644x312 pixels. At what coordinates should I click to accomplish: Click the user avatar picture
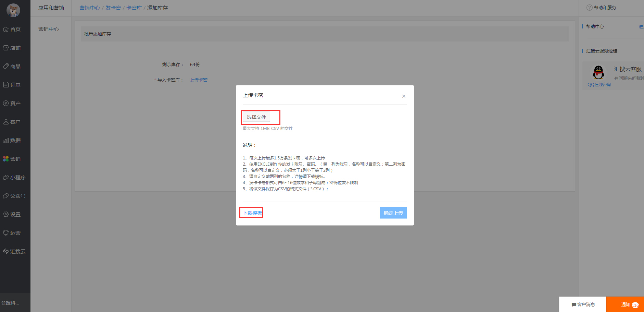13,10
